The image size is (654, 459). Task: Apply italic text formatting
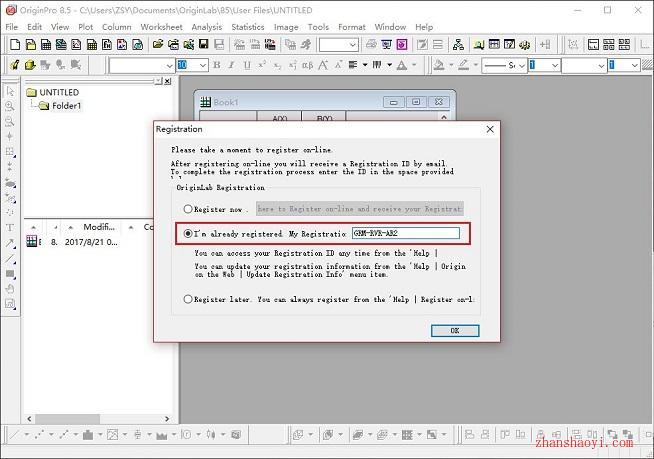(232, 65)
